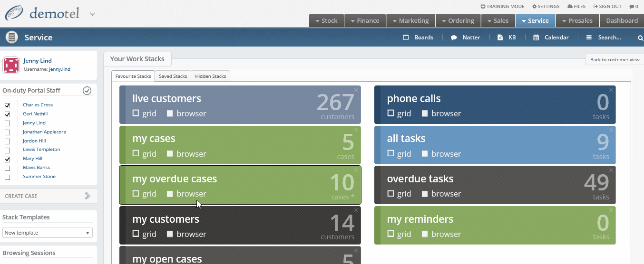
Task: Uncheck Geri Nethill checkbox
Action: [x=7, y=114]
